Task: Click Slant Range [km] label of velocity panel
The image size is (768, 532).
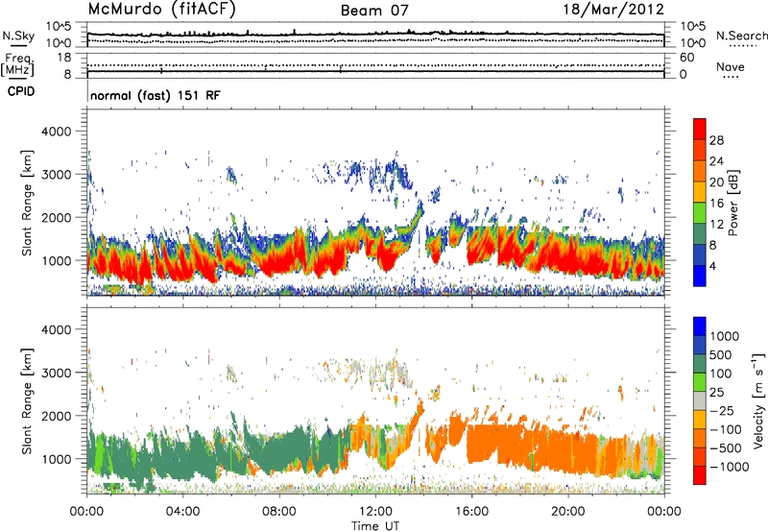Action: click(27, 400)
